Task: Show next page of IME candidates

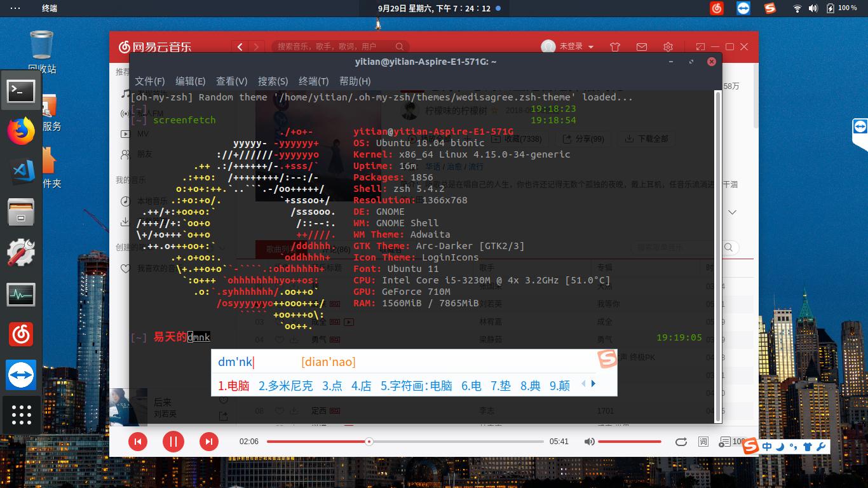Action: coord(593,384)
